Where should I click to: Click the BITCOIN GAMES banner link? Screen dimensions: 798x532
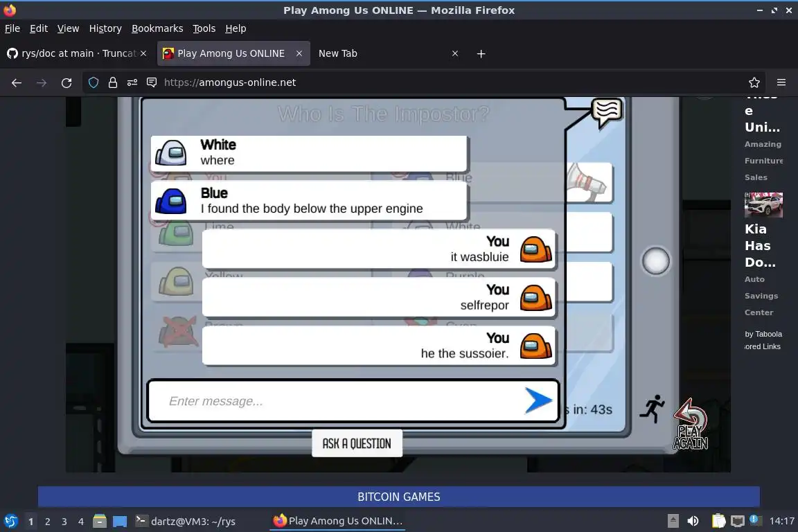(398, 497)
